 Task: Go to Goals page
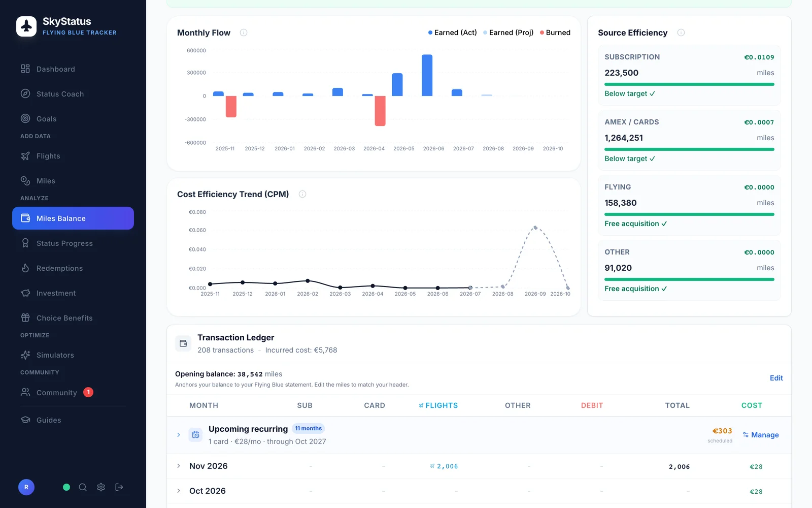pyautogui.click(x=73, y=119)
